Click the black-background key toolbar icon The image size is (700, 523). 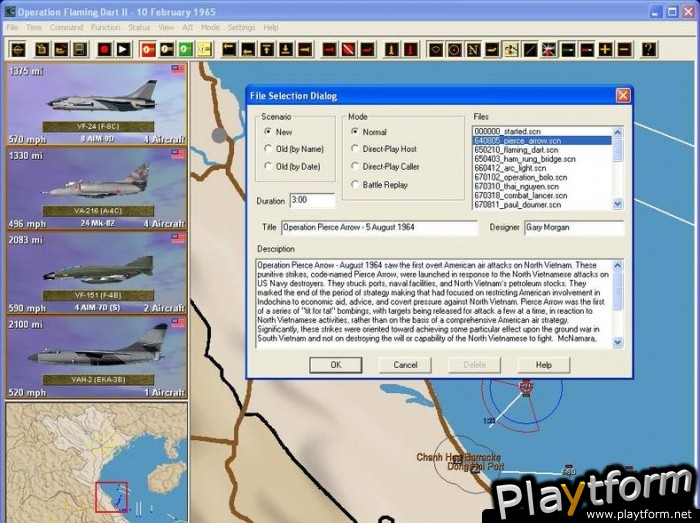tap(167, 49)
